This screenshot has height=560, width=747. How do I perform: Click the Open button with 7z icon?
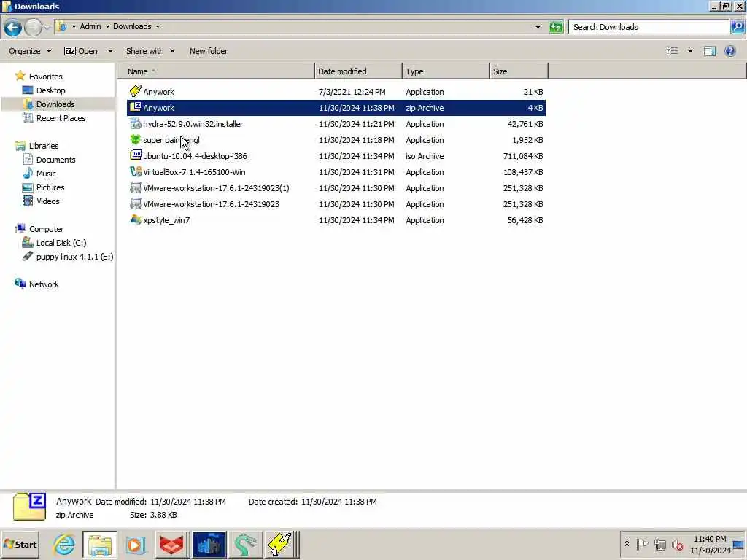coord(81,51)
